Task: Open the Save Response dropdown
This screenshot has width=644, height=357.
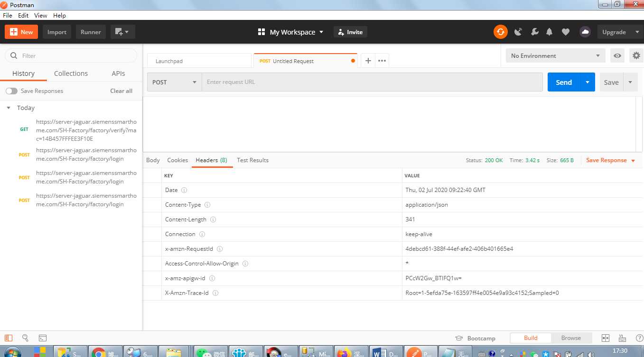Action: coord(610,160)
